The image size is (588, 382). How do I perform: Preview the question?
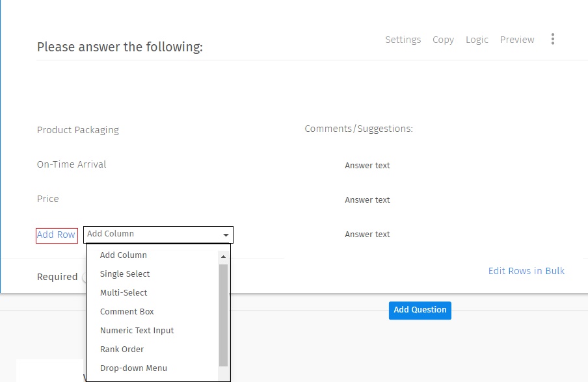[x=517, y=40]
